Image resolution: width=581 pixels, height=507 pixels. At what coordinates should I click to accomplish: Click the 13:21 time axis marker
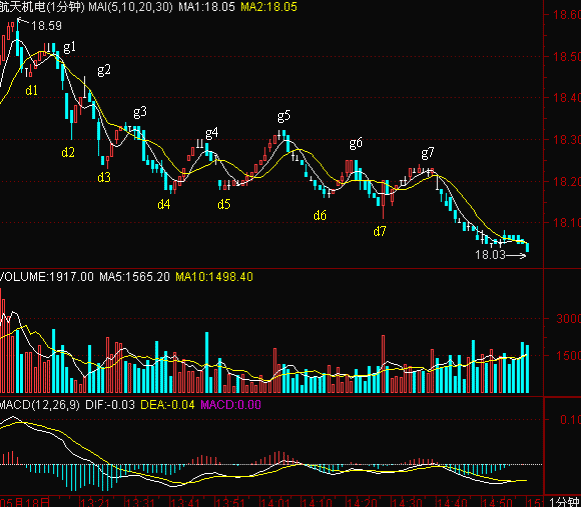(x=94, y=503)
